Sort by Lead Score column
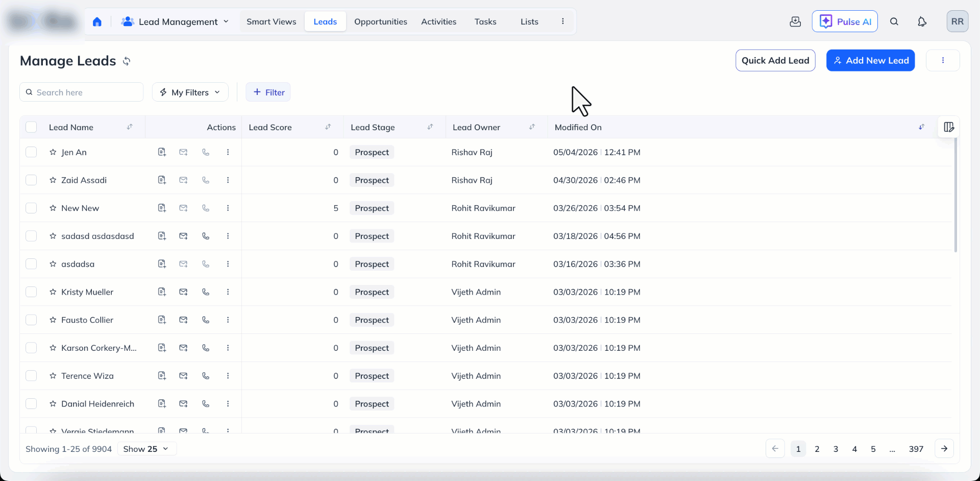This screenshot has height=481, width=980. [328, 127]
